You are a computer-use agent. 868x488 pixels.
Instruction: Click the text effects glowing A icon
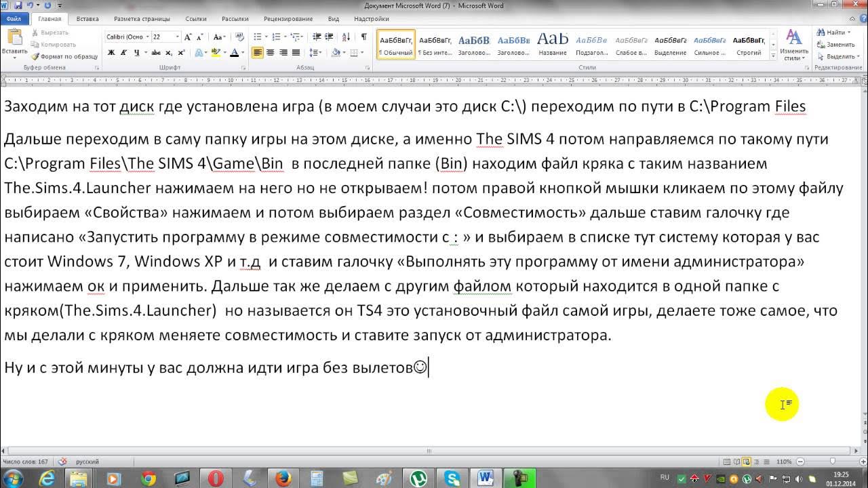click(x=199, y=53)
